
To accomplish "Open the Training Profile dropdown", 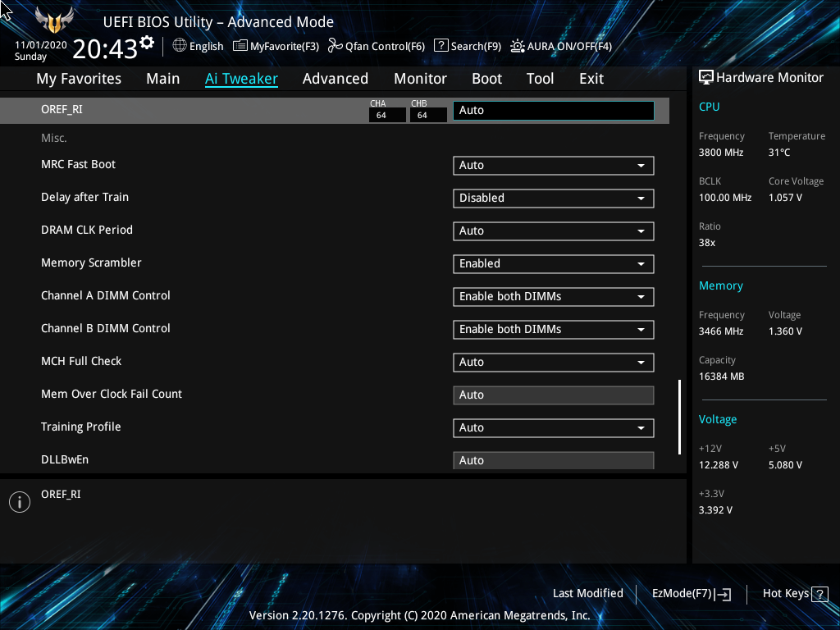I will [x=554, y=428].
